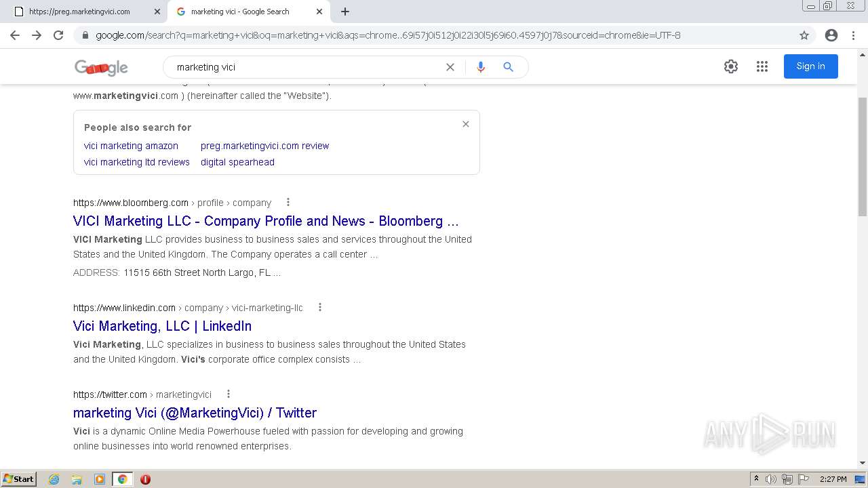Open Action Center flag icon
Viewport: 868px width, 488px height.
804,479
